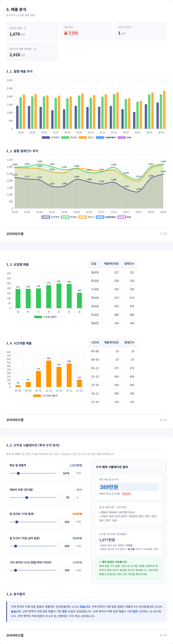Toggle 광진구 legend in payment count chart
Viewport: 173px width, 644px height.
click(86, 217)
